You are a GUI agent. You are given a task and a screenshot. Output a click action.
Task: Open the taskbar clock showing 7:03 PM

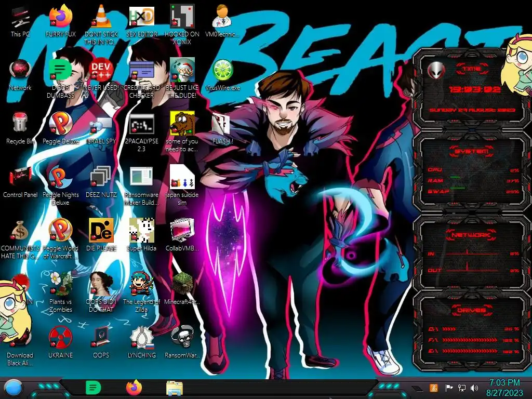[504, 388]
